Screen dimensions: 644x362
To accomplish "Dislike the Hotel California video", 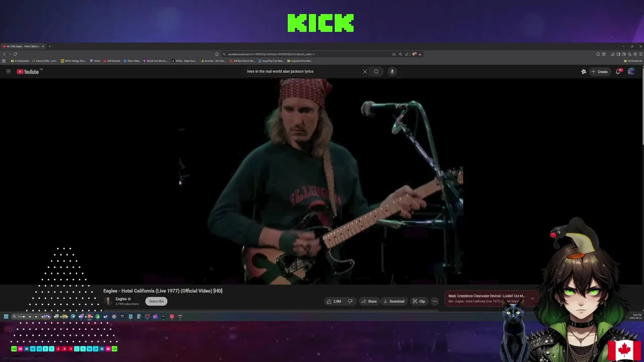I will click(350, 301).
